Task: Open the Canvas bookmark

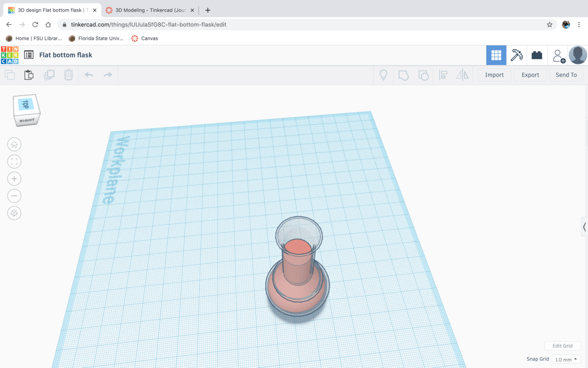Action: tap(145, 39)
